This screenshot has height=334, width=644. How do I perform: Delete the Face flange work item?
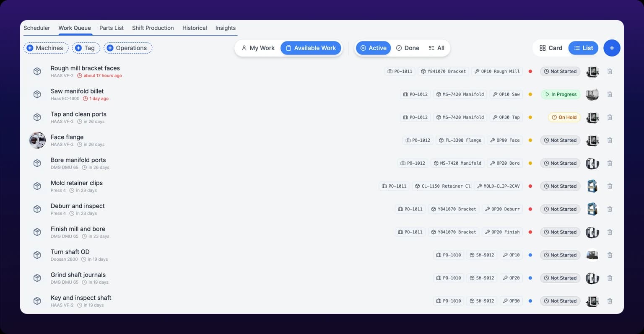click(x=610, y=140)
